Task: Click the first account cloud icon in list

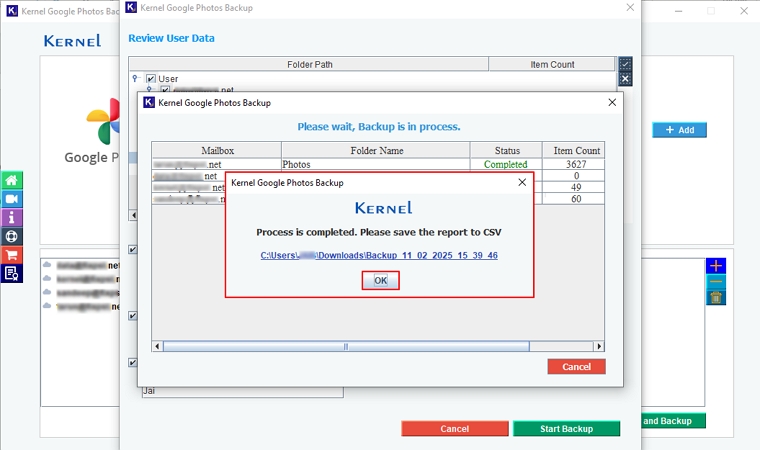Action: [47, 265]
